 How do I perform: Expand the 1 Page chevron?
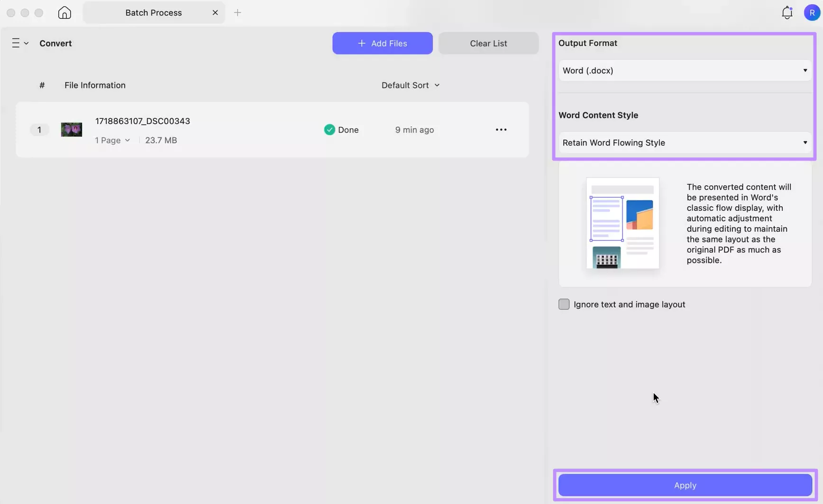point(128,140)
